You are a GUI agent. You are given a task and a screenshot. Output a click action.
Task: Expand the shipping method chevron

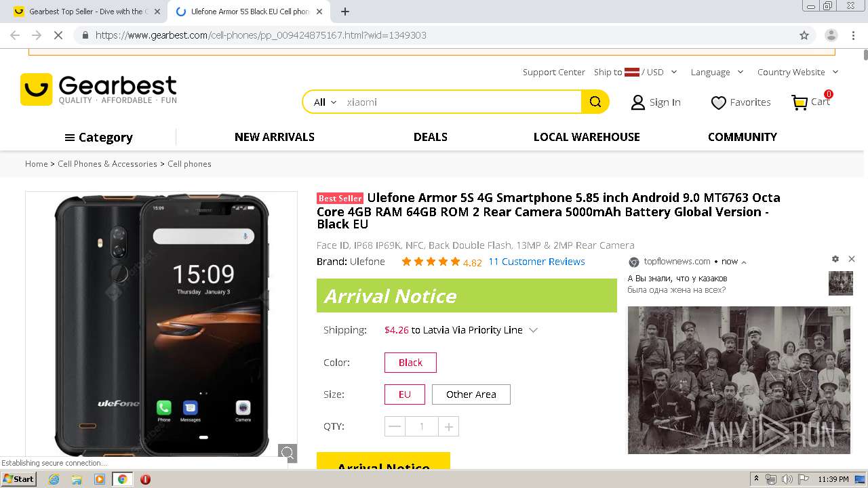(533, 330)
